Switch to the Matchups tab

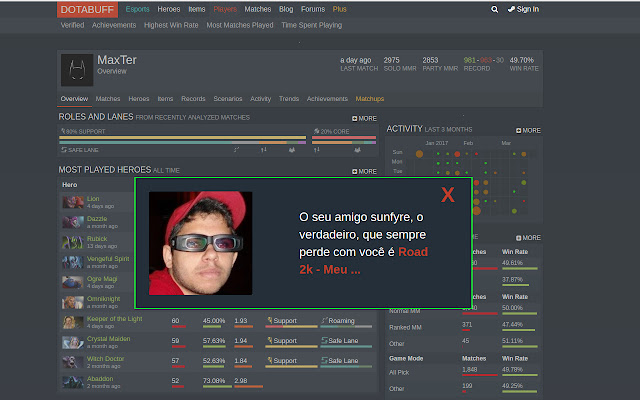pyautogui.click(x=370, y=99)
